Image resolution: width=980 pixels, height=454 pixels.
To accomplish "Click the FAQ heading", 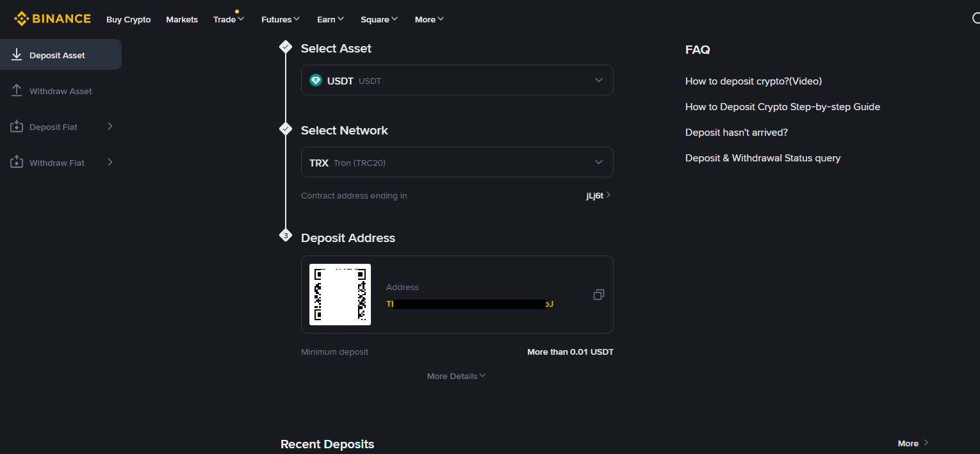I will (698, 49).
